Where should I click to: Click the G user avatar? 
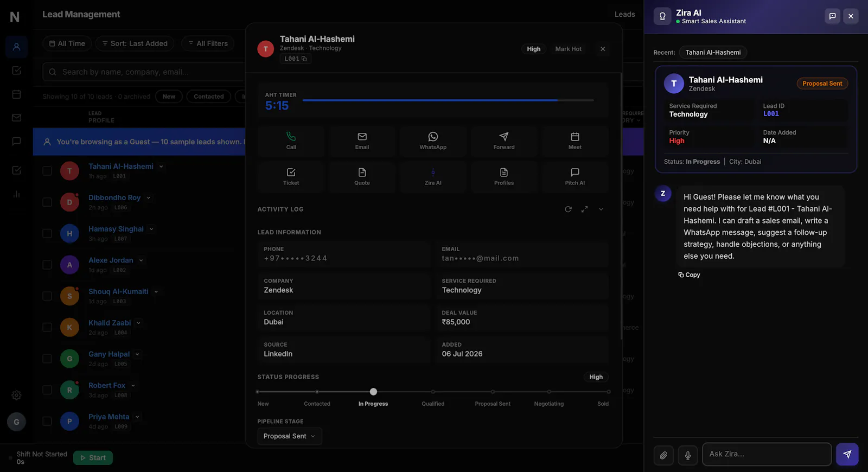coord(16,422)
